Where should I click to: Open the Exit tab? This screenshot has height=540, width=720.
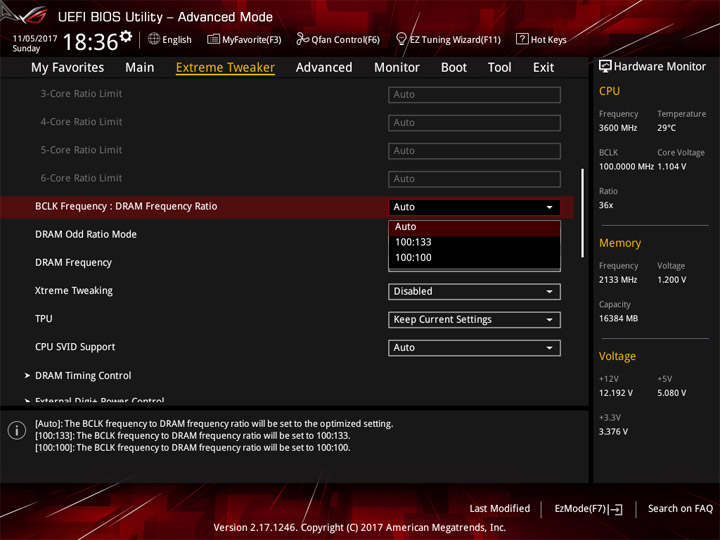pos(544,68)
